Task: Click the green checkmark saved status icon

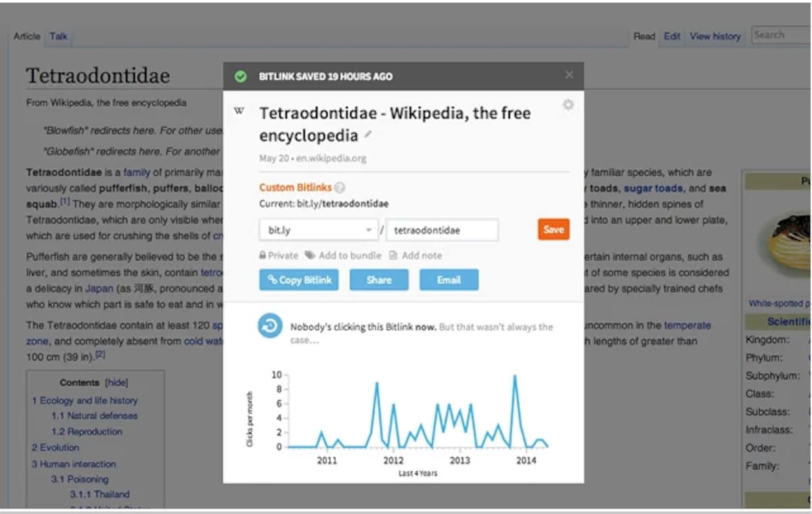Action: 240,76
